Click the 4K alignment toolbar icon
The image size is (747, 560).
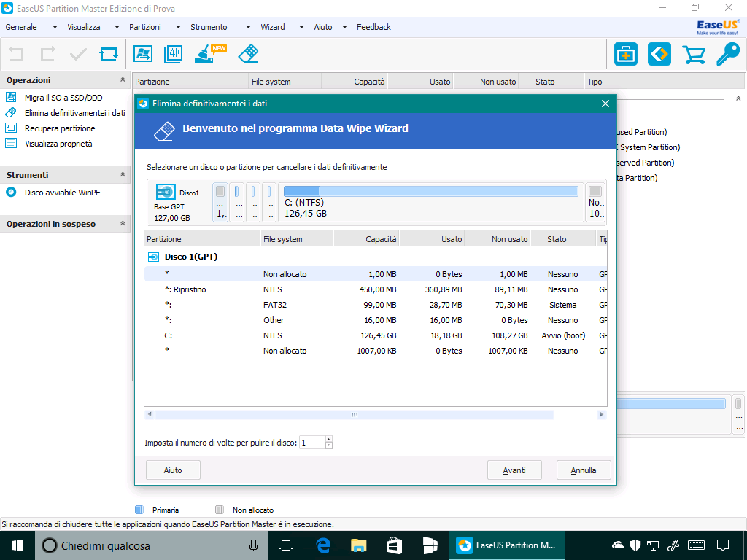point(174,54)
